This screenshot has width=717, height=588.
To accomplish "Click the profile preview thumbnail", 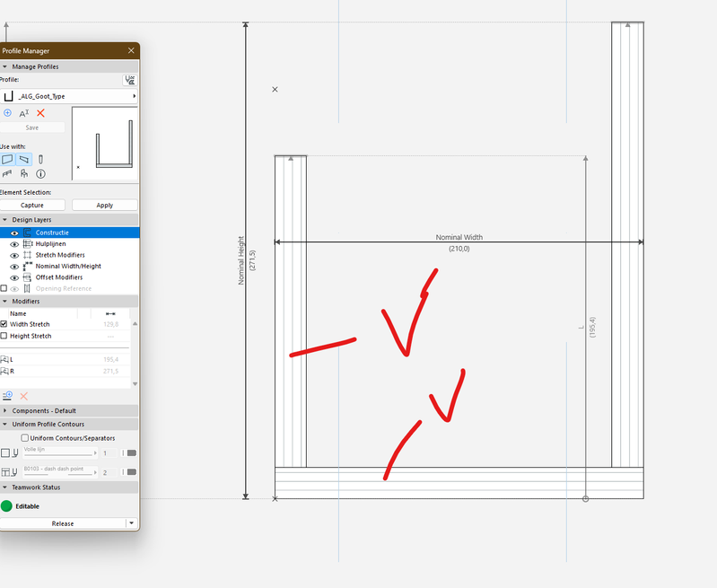I will pos(105,144).
